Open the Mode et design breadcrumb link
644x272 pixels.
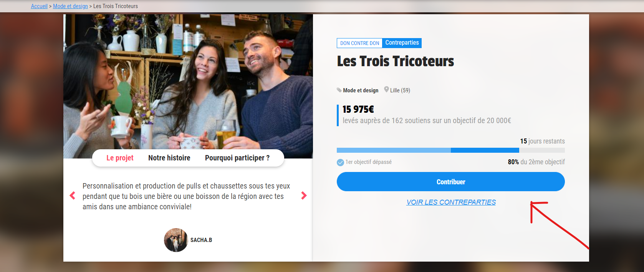coord(70,6)
